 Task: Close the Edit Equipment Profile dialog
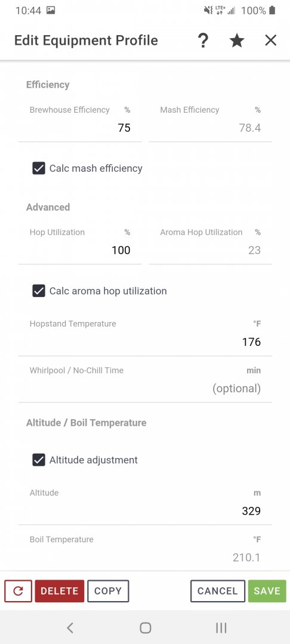[x=271, y=41]
